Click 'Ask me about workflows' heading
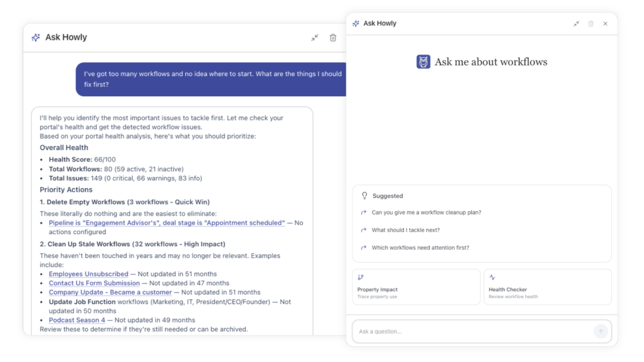The image size is (644, 362). (491, 62)
